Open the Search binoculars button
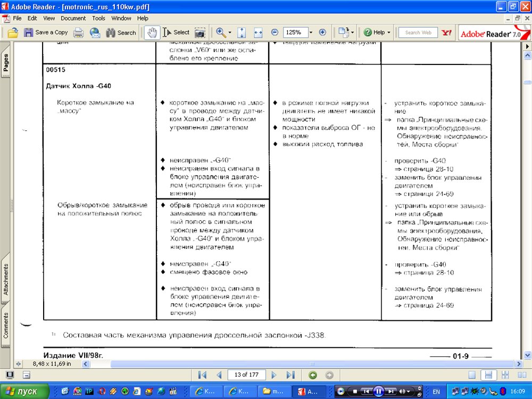This screenshot has height=399, width=532. pyautogui.click(x=121, y=32)
